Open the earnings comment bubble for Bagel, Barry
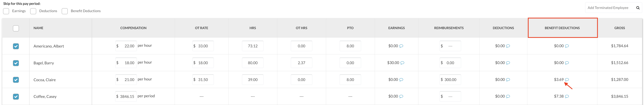 pyautogui.click(x=402, y=63)
